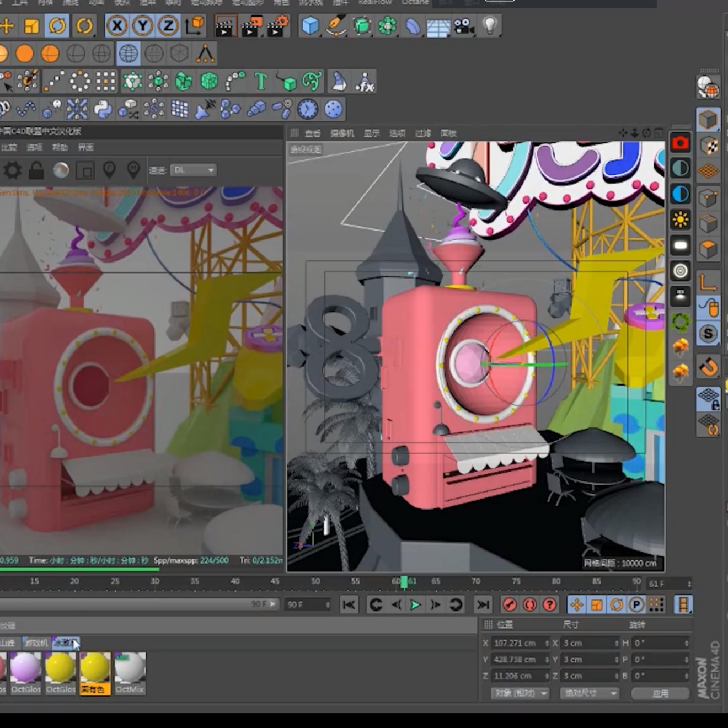The width and height of the screenshot is (728, 728).
Task: Open the viewport 过滤 menu
Action: tap(423, 133)
